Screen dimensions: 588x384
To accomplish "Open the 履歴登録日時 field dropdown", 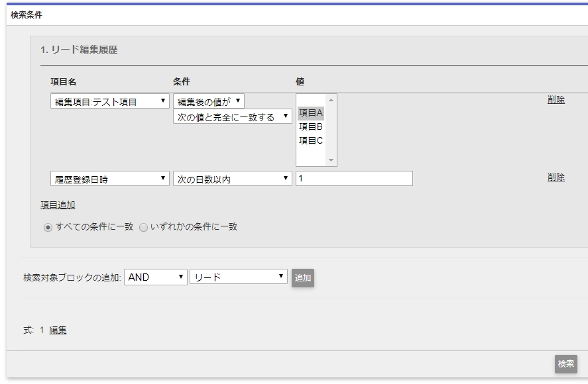I will pyautogui.click(x=110, y=179).
